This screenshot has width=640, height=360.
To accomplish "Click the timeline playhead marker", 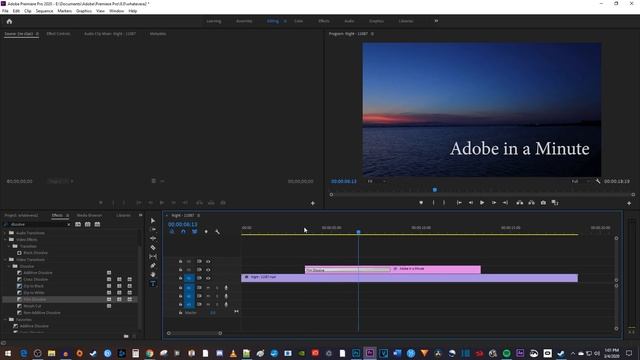I will [x=358, y=232].
